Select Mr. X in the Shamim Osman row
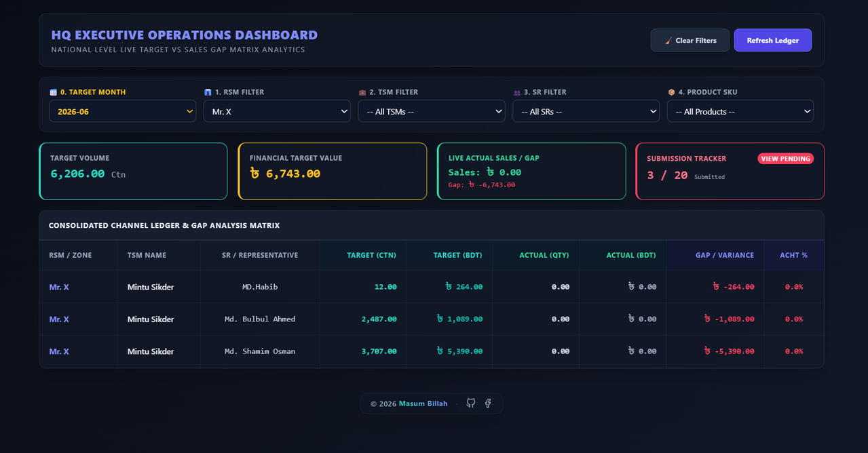Screen dimensions: 868x453 [59, 351]
